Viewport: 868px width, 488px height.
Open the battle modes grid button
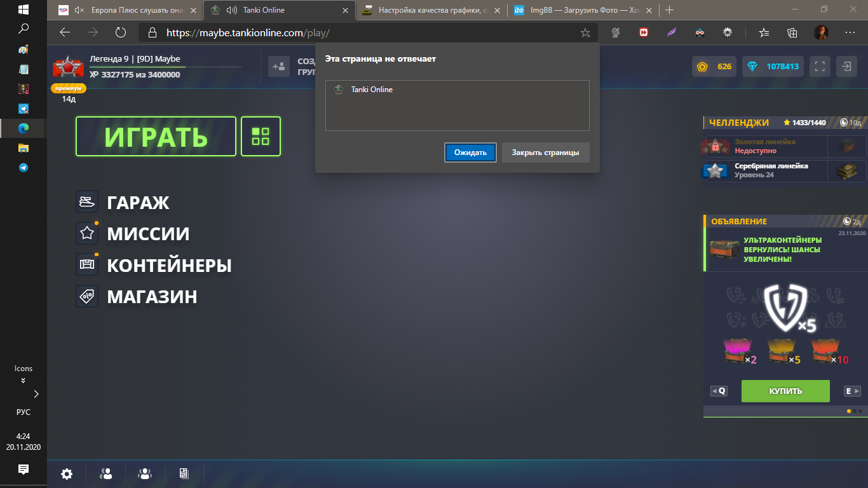coord(261,136)
